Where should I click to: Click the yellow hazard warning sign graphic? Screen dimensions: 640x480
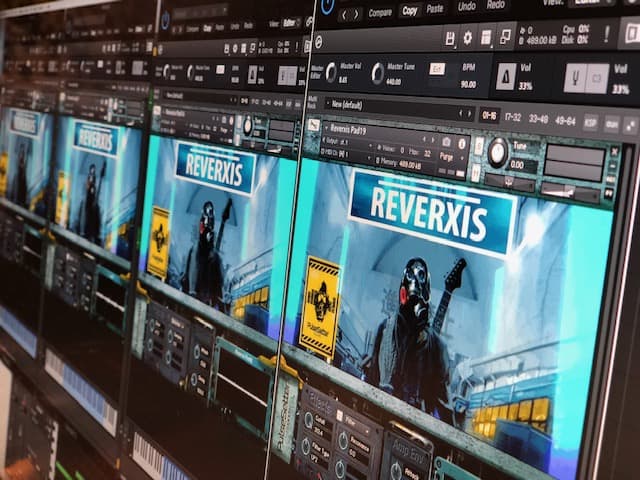tap(320, 307)
